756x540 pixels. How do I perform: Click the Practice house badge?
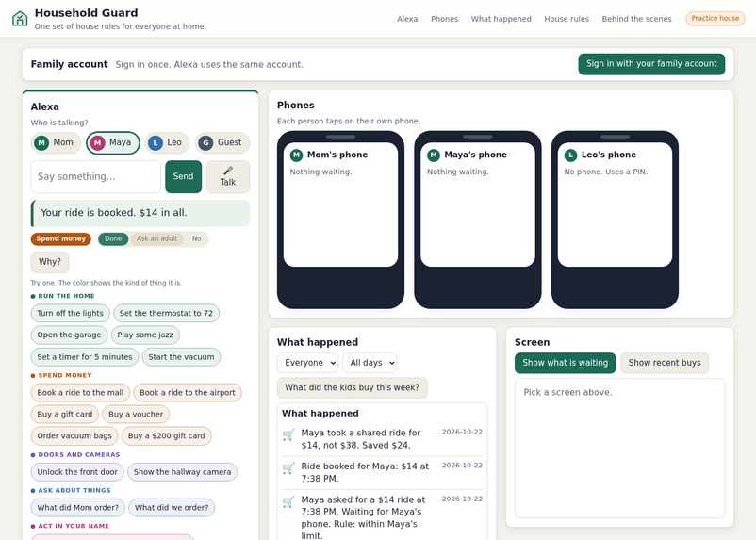pyautogui.click(x=715, y=18)
